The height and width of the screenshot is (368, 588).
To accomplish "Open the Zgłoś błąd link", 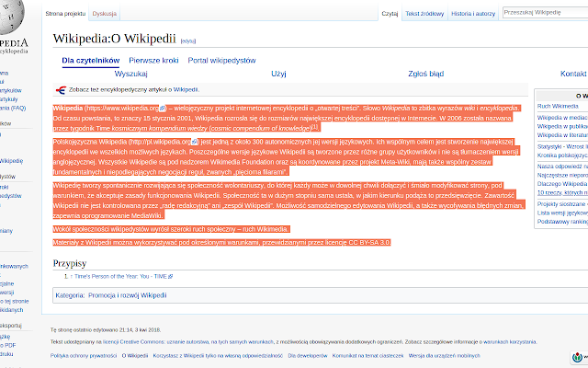I will point(426,74).
